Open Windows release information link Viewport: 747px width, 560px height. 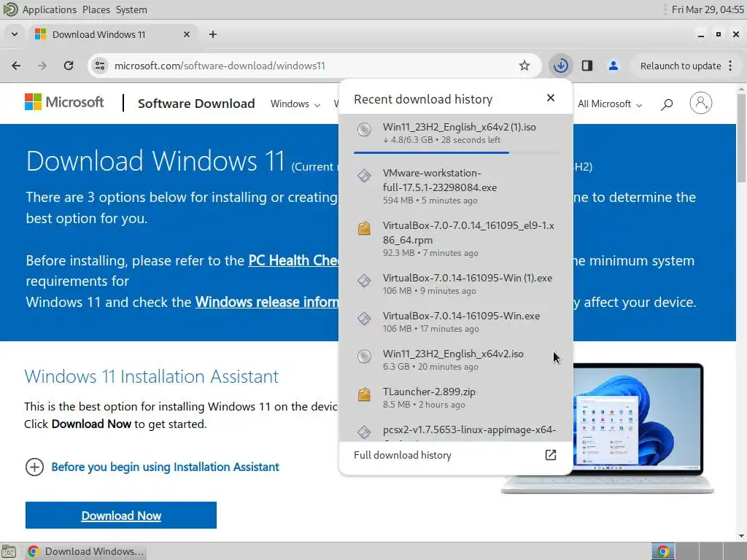(x=267, y=302)
